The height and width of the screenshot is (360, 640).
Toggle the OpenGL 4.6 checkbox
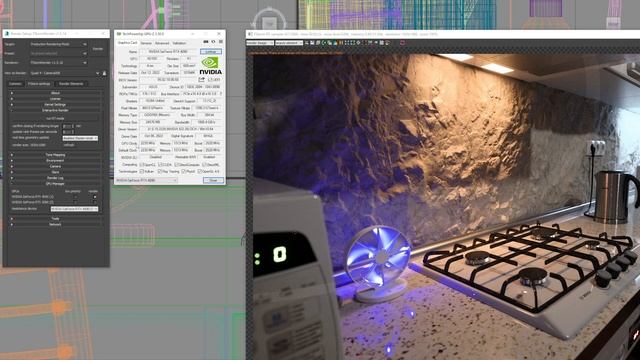click(200, 171)
